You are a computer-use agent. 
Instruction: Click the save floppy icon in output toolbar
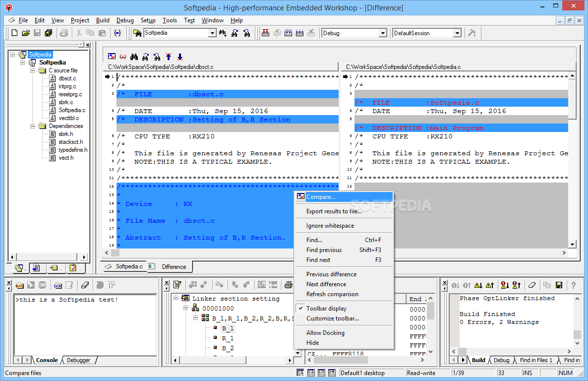pos(559,285)
